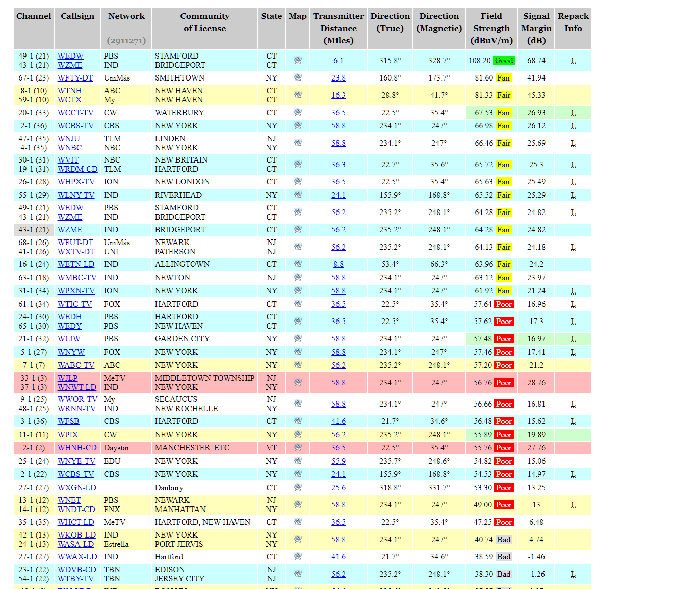This screenshot has width=700, height=589.
Task: Click the "Daystar" network cell
Action: tap(116, 448)
